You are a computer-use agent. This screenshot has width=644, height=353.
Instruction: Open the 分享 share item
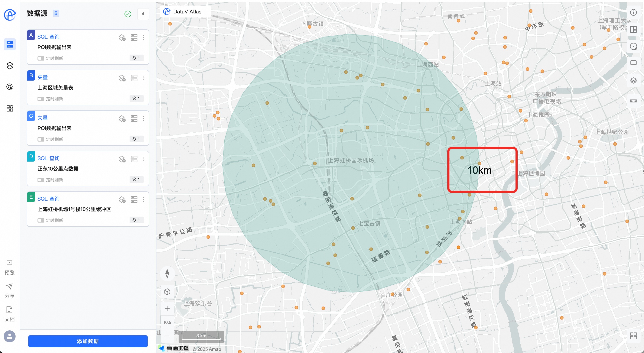pyautogui.click(x=10, y=291)
